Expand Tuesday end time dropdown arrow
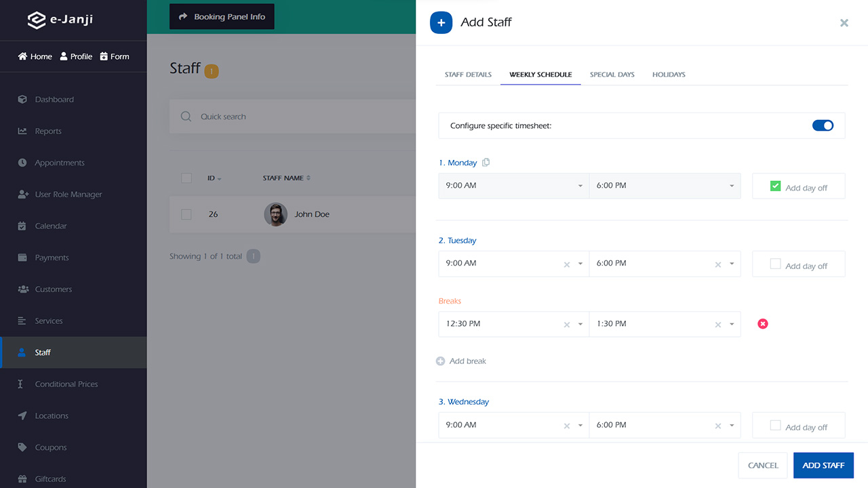868x488 pixels. point(732,264)
